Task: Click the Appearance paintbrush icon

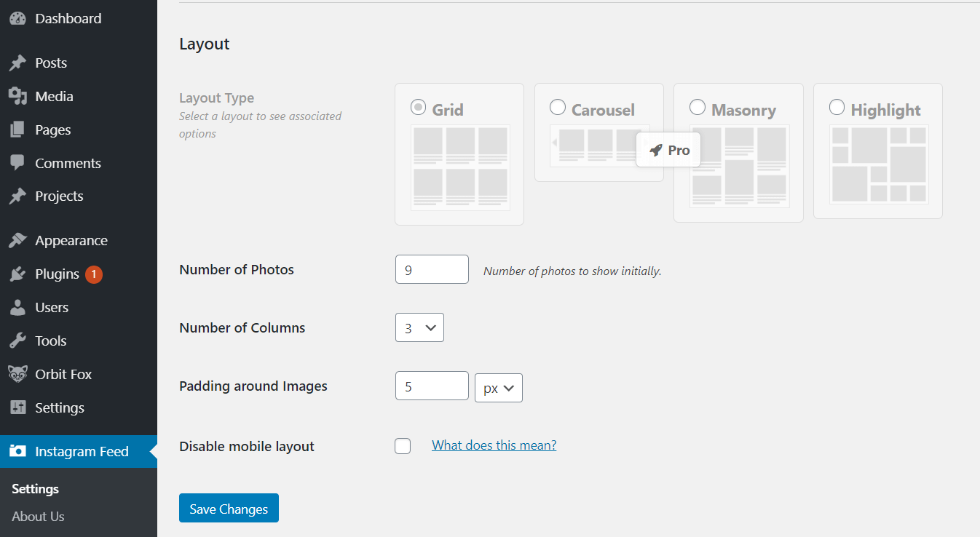Action: 17,240
